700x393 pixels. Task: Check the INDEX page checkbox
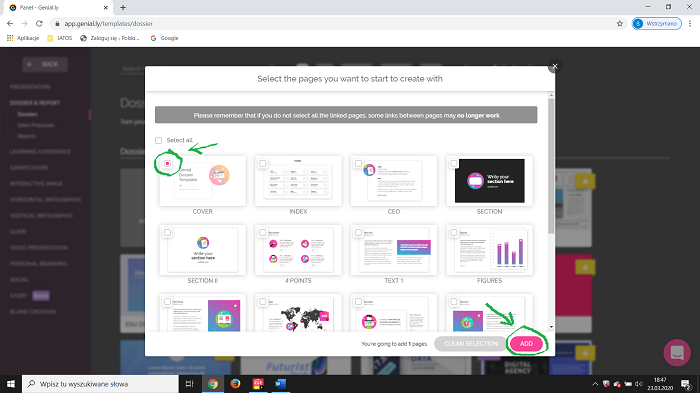(x=263, y=163)
